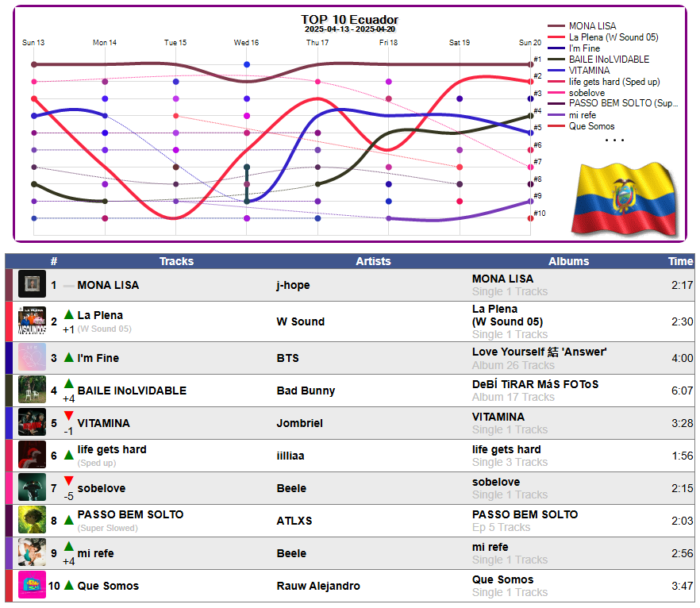
Task: Click the Que Somos cover thumbnail
Action: coord(32,585)
